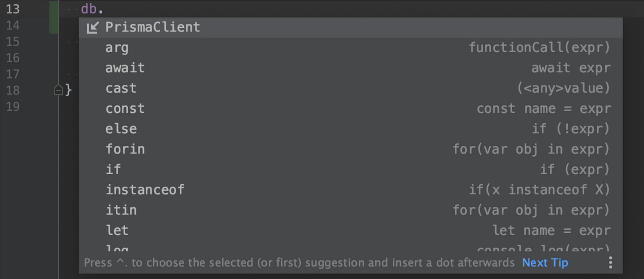Pick the cast postfix suggestion
The image size is (644, 279).
click(x=351, y=88)
